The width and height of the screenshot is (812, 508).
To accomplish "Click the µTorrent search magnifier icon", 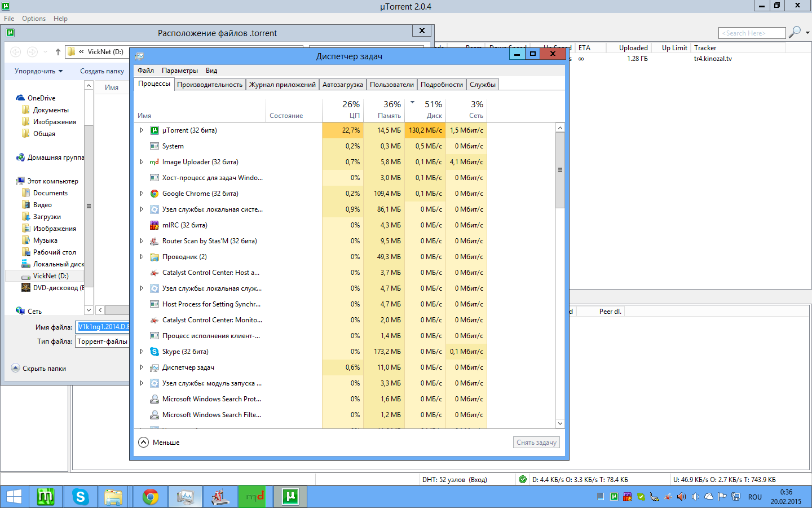I will tap(795, 32).
